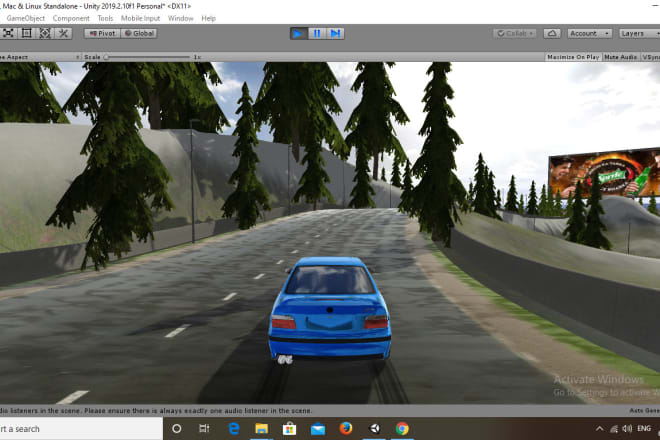Open Mail app from taskbar

pos(318,429)
